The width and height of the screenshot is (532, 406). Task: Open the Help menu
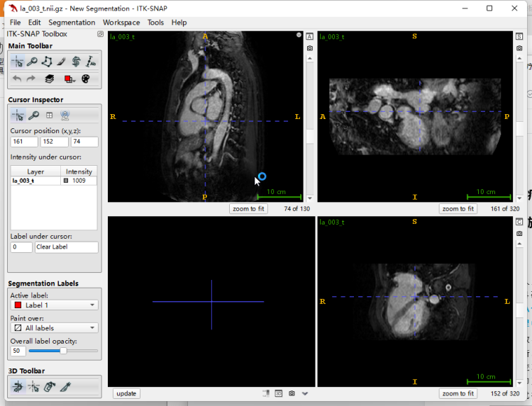click(179, 23)
